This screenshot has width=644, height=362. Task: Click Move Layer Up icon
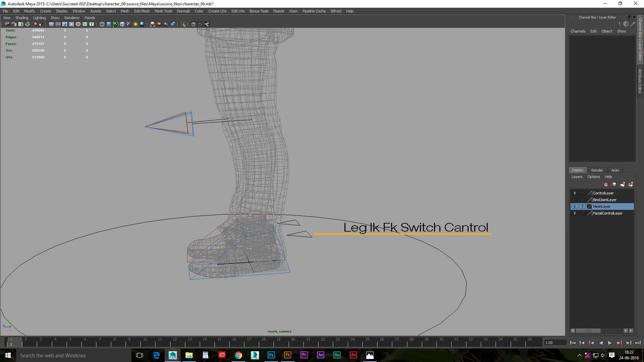605,184
